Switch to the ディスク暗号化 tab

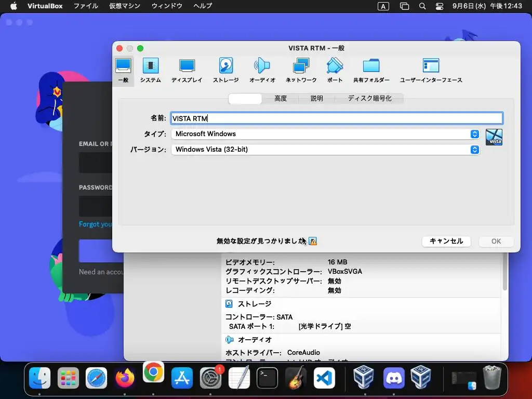coord(369,98)
